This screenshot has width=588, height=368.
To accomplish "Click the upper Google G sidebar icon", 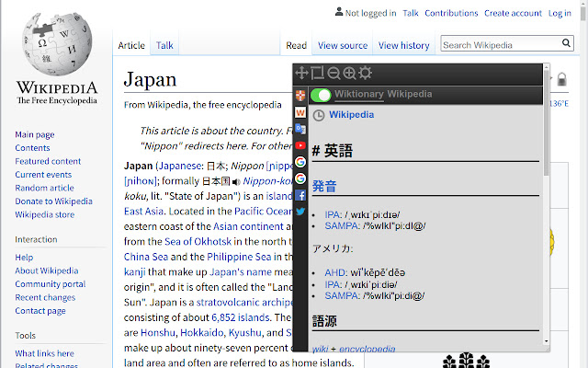I will click(x=300, y=162).
